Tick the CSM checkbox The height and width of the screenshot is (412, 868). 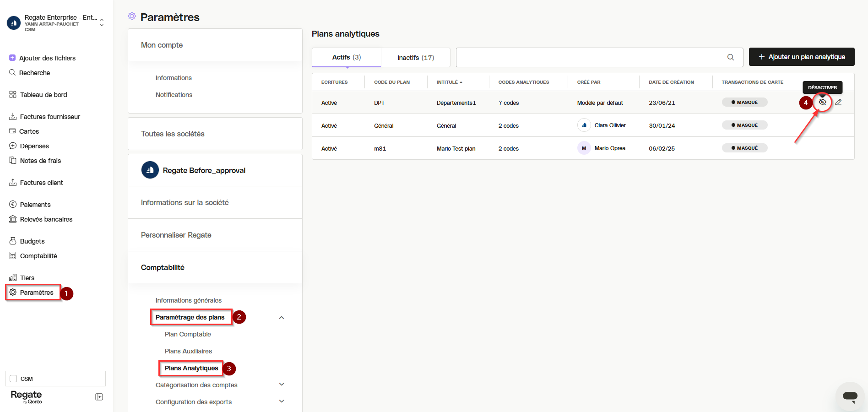tap(13, 379)
